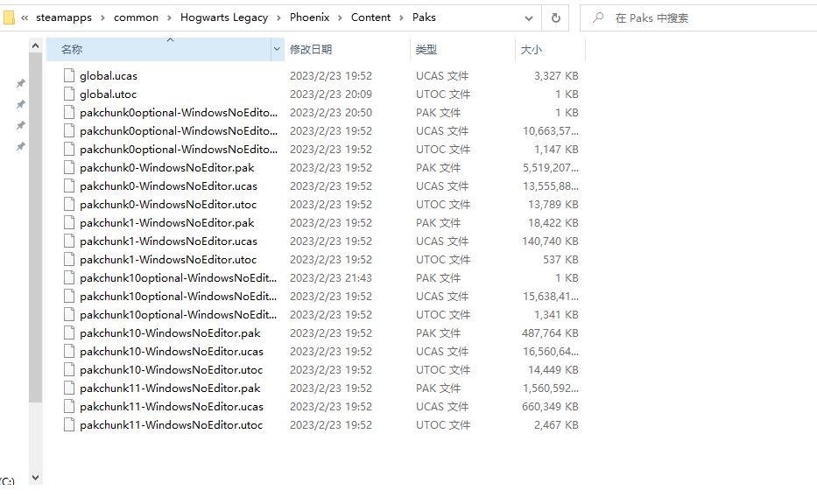The height and width of the screenshot is (504, 817).
Task: Select the file icon beside pakchunk10-WindowsNoEditor.ucas
Action: click(69, 351)
